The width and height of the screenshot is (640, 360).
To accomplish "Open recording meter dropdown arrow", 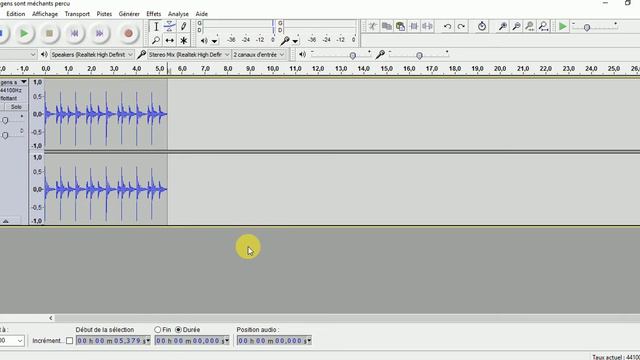I will click(295, 41).
